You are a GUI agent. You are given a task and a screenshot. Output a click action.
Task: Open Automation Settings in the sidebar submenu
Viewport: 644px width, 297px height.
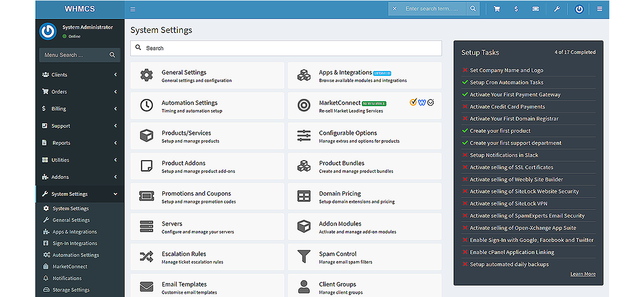click(x=75, y=255)
